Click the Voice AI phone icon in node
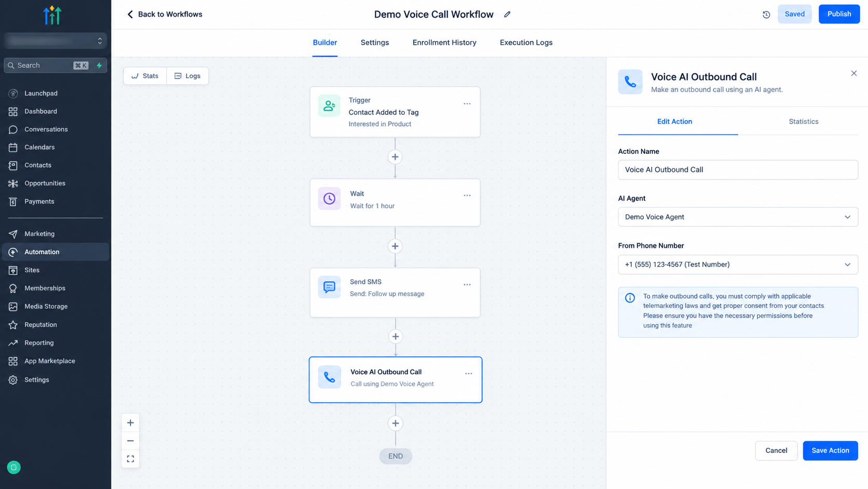The width and height of the screenshot is (868, 489). pyautogui.click(x=329, y=377)
